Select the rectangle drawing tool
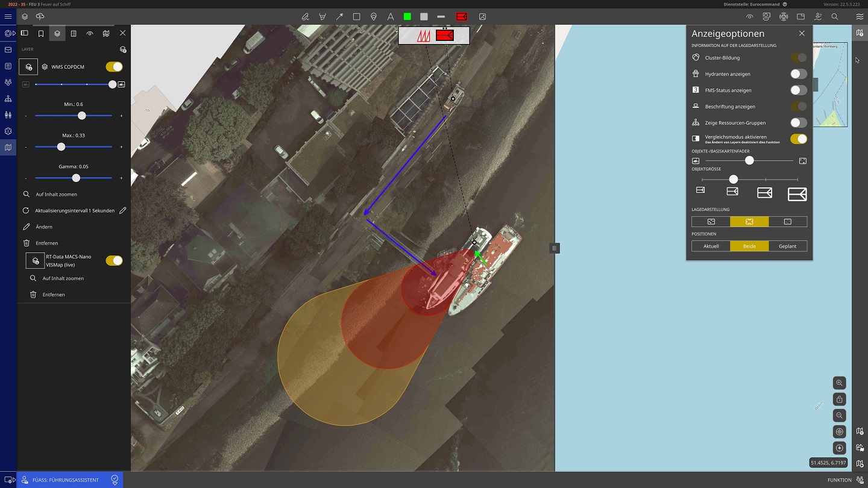The width and height of the screenshot is (868, 488). [357, 16]
